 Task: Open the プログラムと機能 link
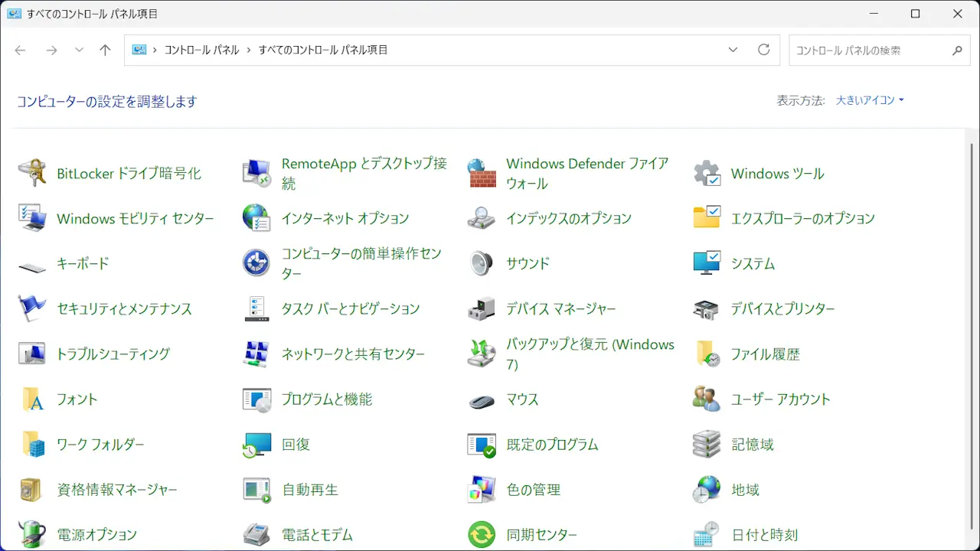[326, 399]
